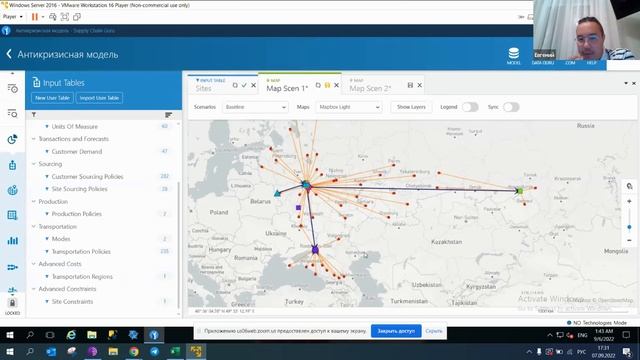
Task: Click VMware send Ctrl+Alt+Del icon
Action: (x=53, y=17)
